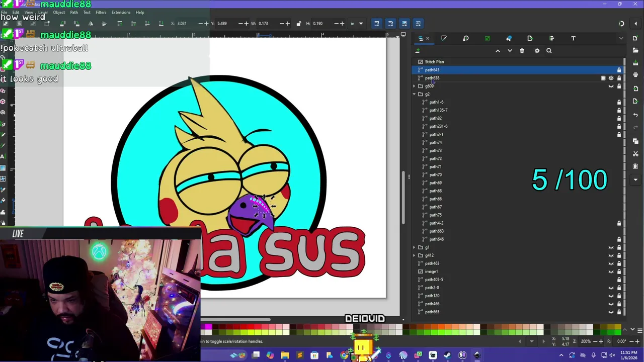The width and height of the screenshot is (644, 362).
Task: Toggle the width and height ratio lock
Action: pyautogui.click(x=299, y=23)
